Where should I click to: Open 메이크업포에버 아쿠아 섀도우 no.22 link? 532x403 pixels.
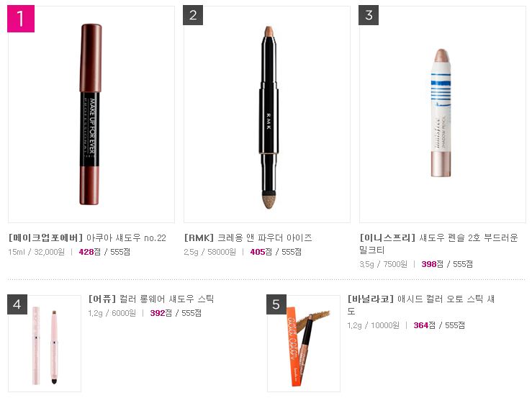87,237
